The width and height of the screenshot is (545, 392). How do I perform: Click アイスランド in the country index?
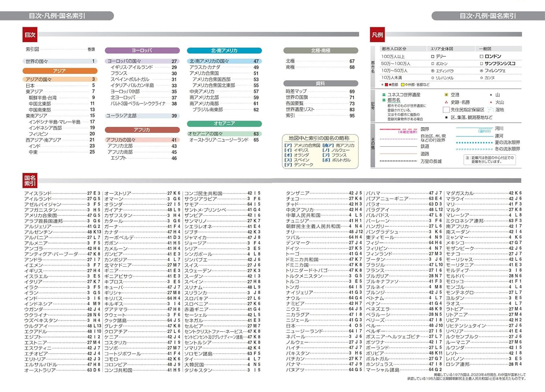[x=38, y=193]
